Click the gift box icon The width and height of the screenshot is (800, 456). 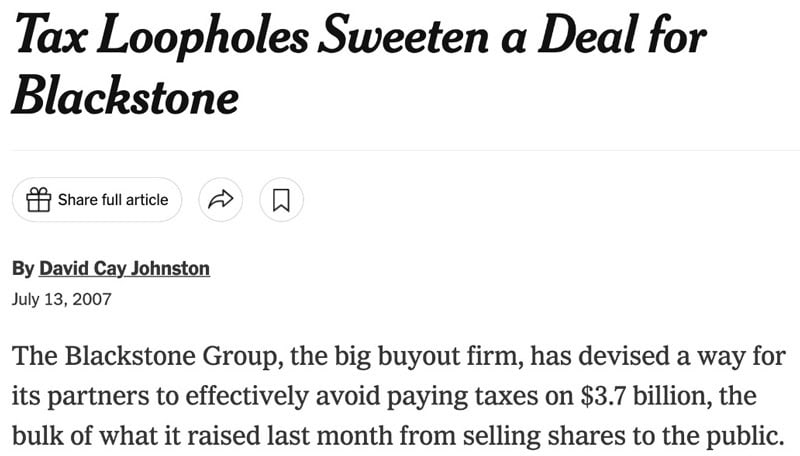tap(39, 199)
